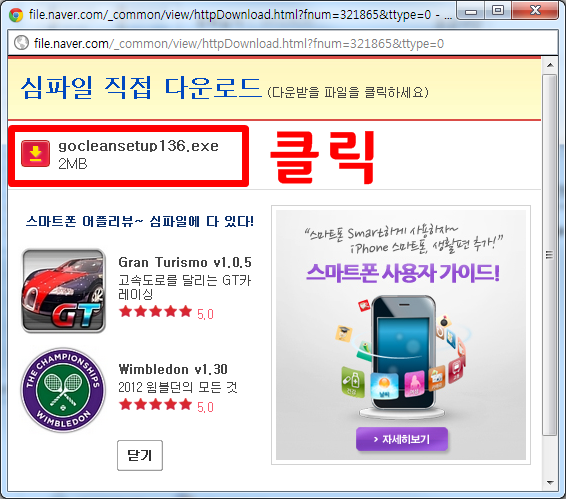
Task: Click the scrollbar up arrow
Action: (550, 65)
